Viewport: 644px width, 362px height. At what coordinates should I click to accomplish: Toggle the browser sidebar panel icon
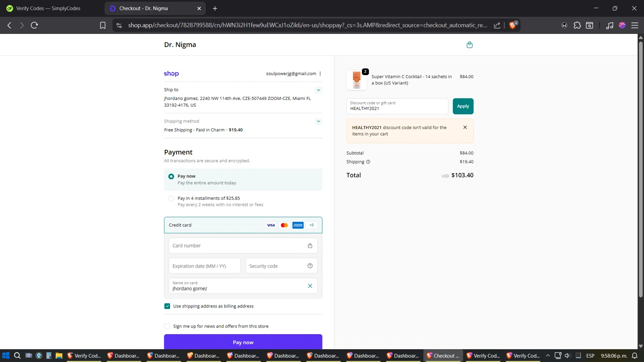589,25
